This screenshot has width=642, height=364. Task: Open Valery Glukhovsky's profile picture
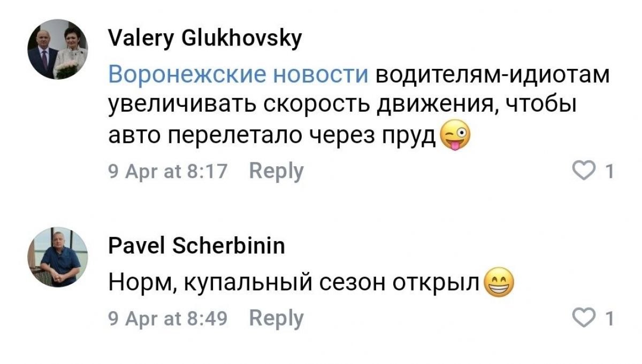(58, 49)
